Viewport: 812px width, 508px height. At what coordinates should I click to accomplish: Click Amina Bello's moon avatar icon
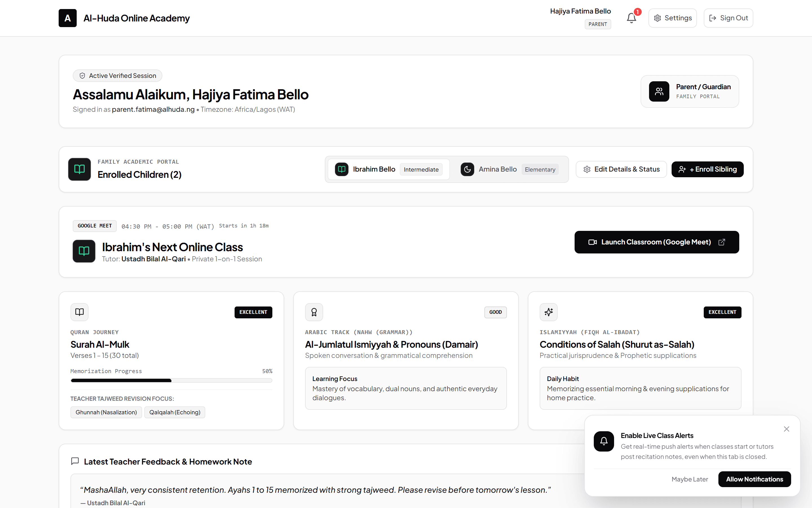467,169
